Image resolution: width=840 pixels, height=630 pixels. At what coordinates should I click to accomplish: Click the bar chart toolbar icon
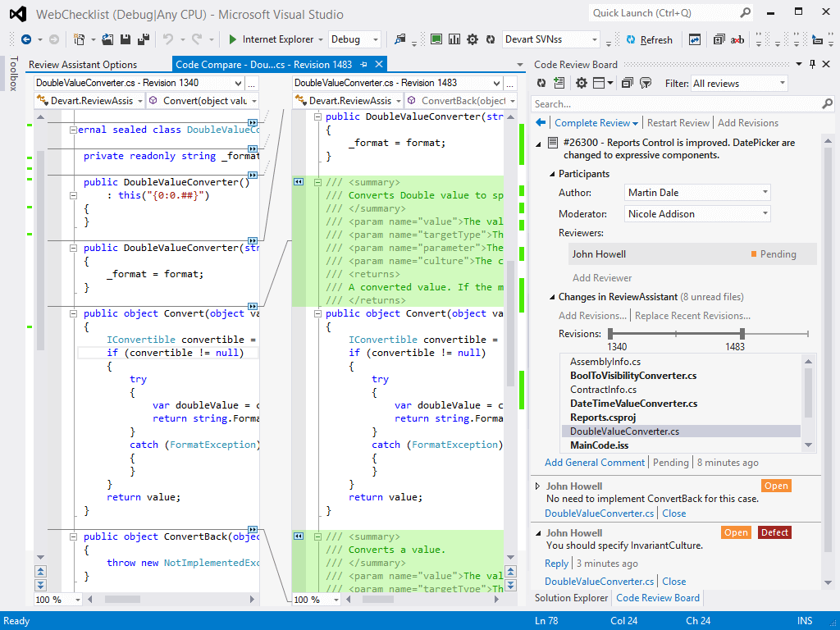tap(454, 39)
